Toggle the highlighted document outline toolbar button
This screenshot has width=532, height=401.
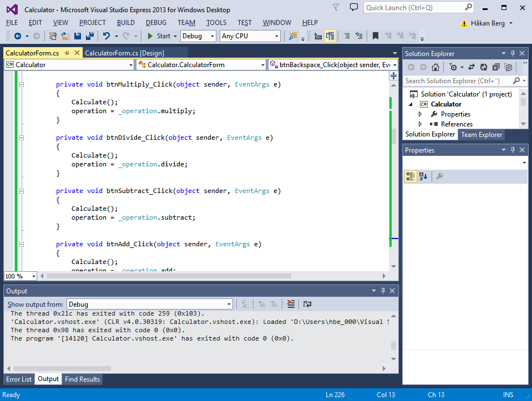click(330, 36)
